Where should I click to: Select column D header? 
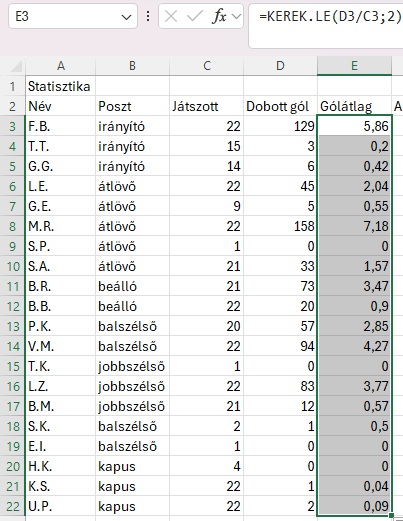(280, 66)
